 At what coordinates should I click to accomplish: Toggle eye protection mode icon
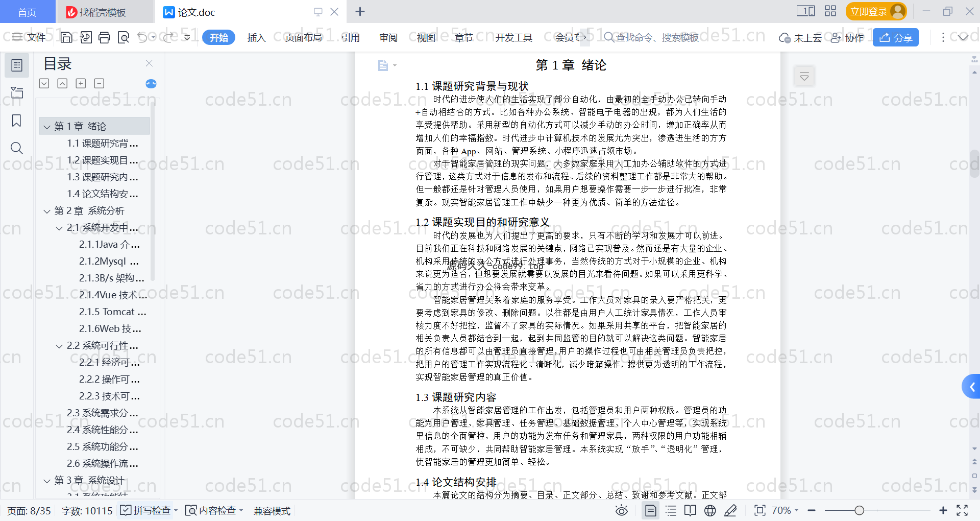[621, 510]
